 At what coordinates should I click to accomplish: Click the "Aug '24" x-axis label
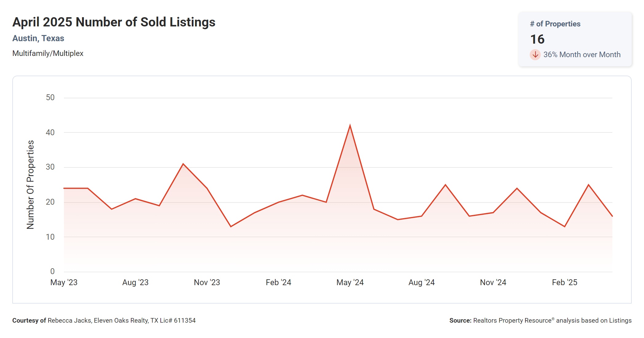click(422, 282)
